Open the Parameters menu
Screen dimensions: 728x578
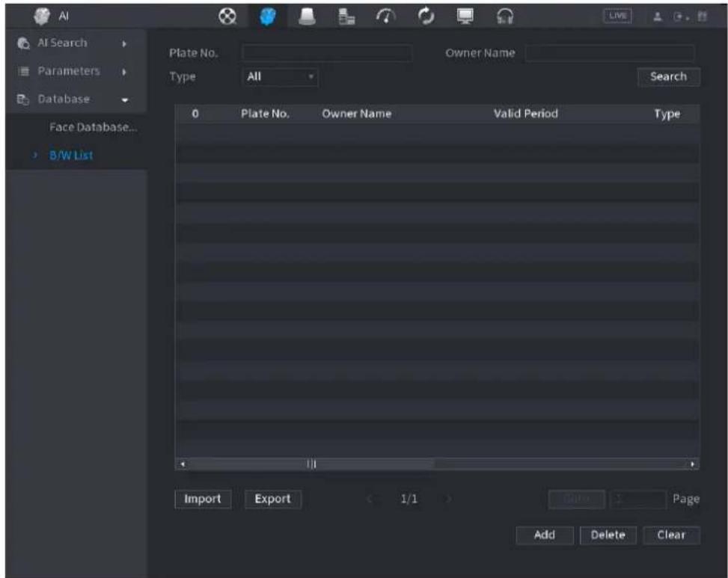76,71
